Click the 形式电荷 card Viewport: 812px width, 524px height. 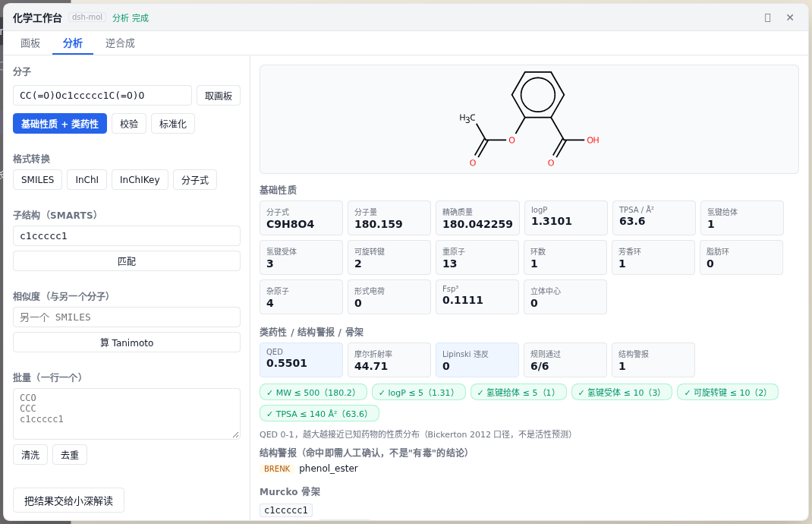pos(389,297)
